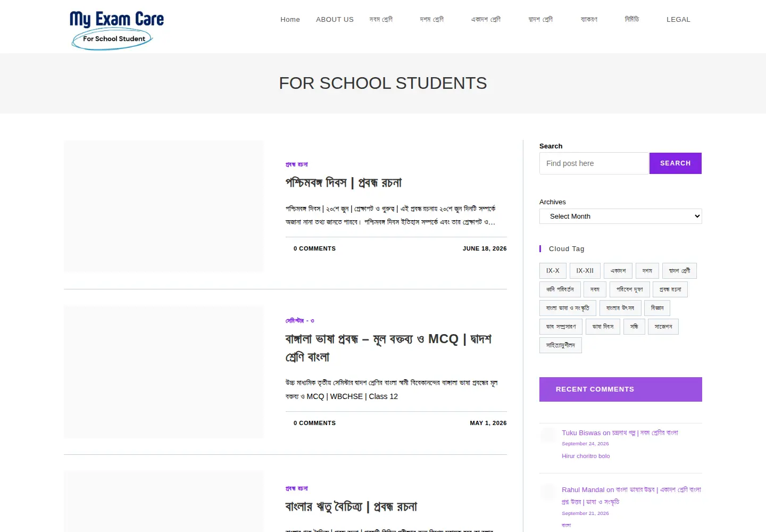Open the সেমিস্টার - ৩ category link
Screen dimensions: 766x532
point(300,321)
